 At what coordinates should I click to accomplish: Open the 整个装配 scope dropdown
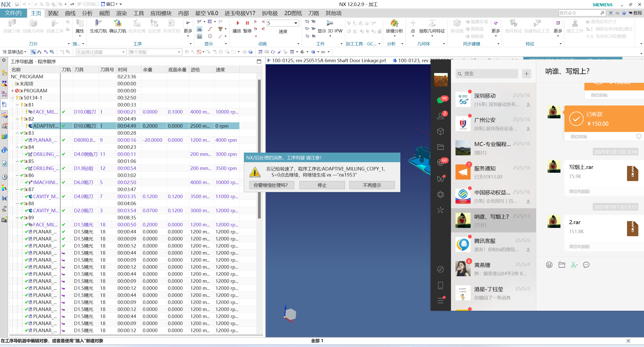pos(179,52)
